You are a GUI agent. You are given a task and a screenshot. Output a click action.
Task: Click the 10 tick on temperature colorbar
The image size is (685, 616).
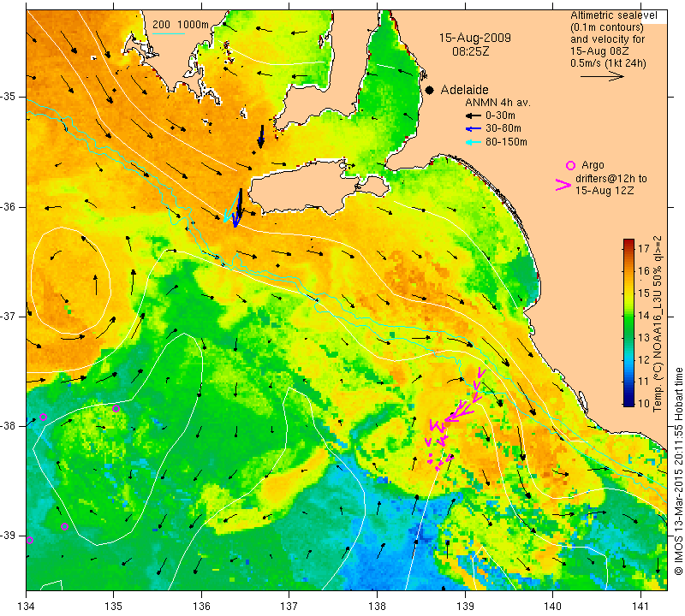[x=644, y=403]
